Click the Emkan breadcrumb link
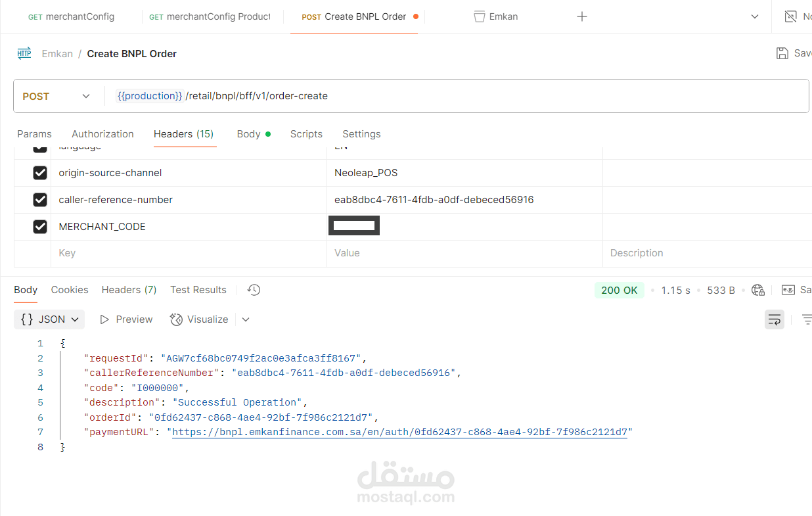Viewport: 812px width, 516px height. coord(57,54)
